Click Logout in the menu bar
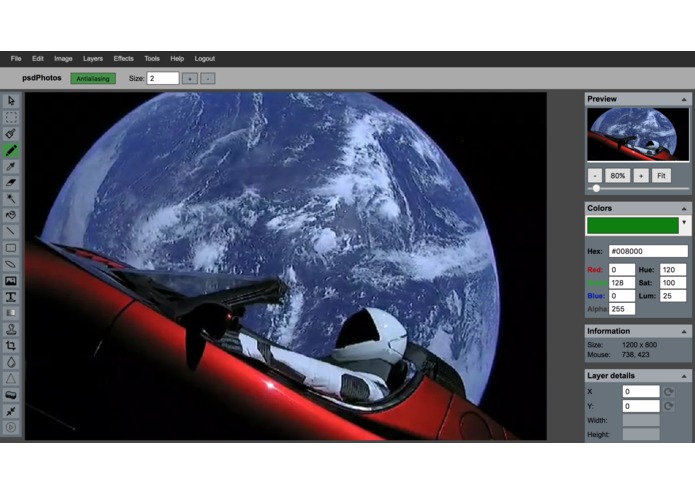 pyautogui.click(x=204, y=58)
